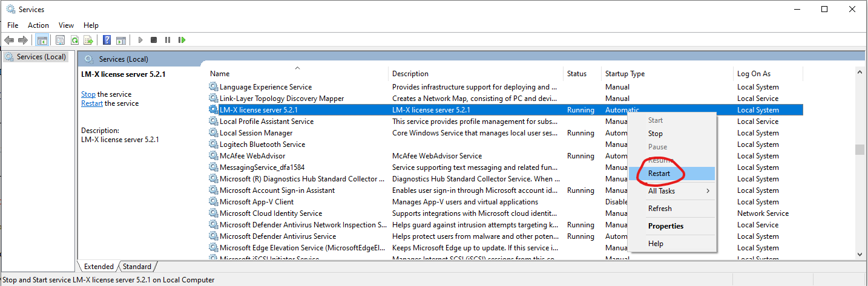
Task: Click the scrollbar up arrow in services list
Action: point(860,72)
